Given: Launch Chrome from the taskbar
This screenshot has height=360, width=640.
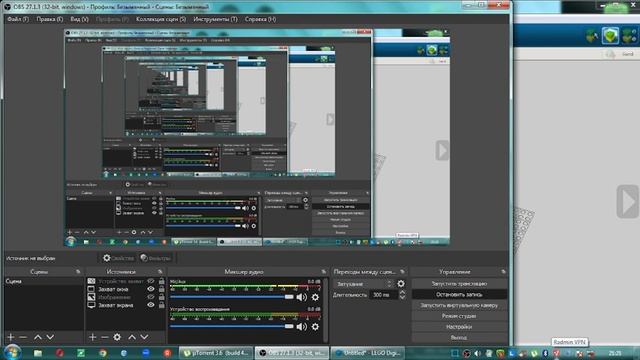Looking at the screenshot, I should pyautogui.click(x=103, y=353).
